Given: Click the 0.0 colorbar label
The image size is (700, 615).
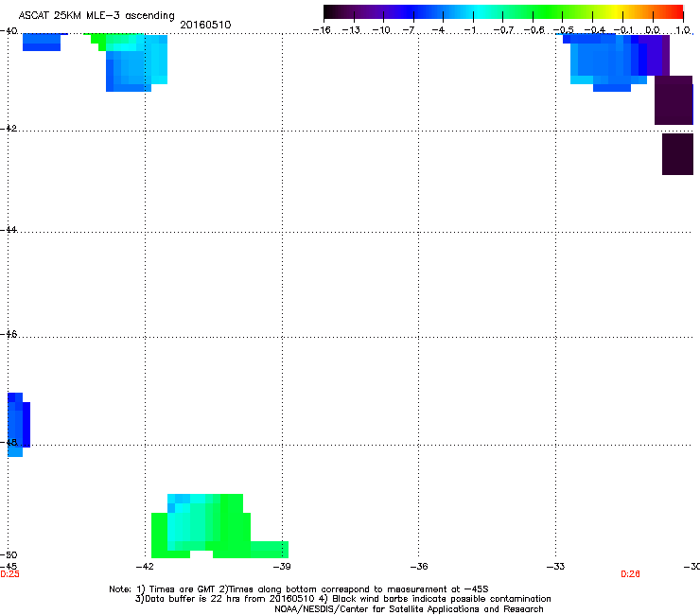Looking at the screenshot, I should coord(653,30).
